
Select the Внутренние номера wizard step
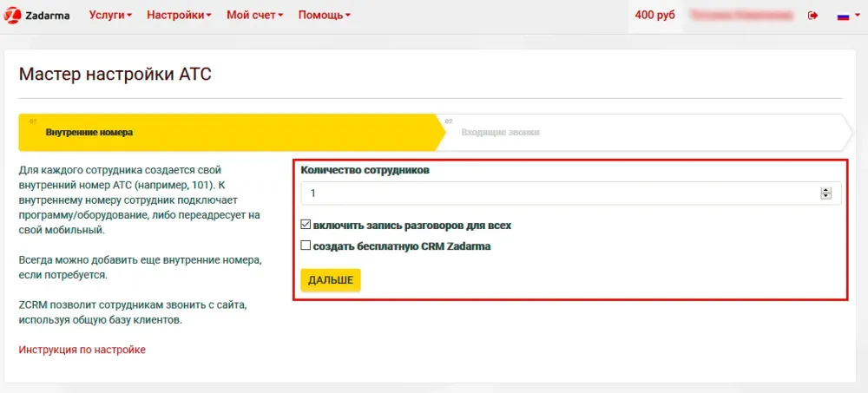point(232,132)
